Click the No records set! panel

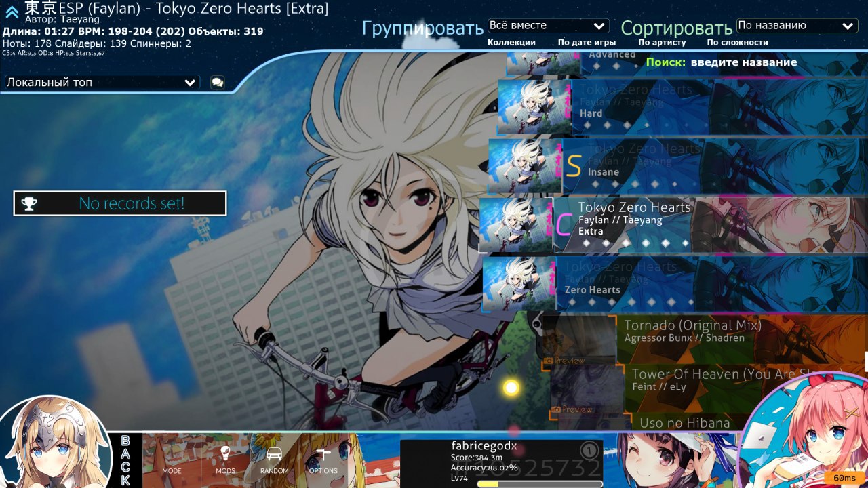tap(120, 203)
